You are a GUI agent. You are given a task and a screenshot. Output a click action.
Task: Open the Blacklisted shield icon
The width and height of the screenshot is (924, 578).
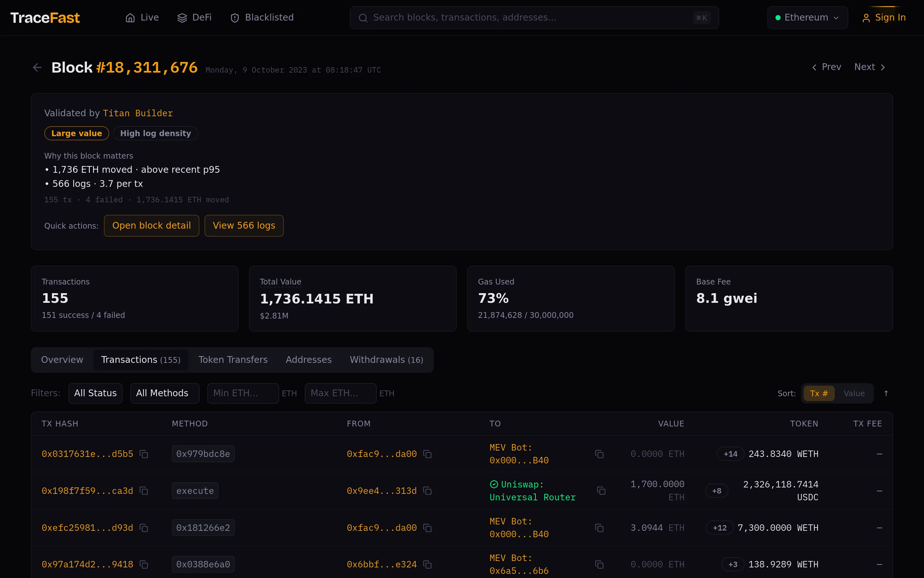click(x=235, y=18)
